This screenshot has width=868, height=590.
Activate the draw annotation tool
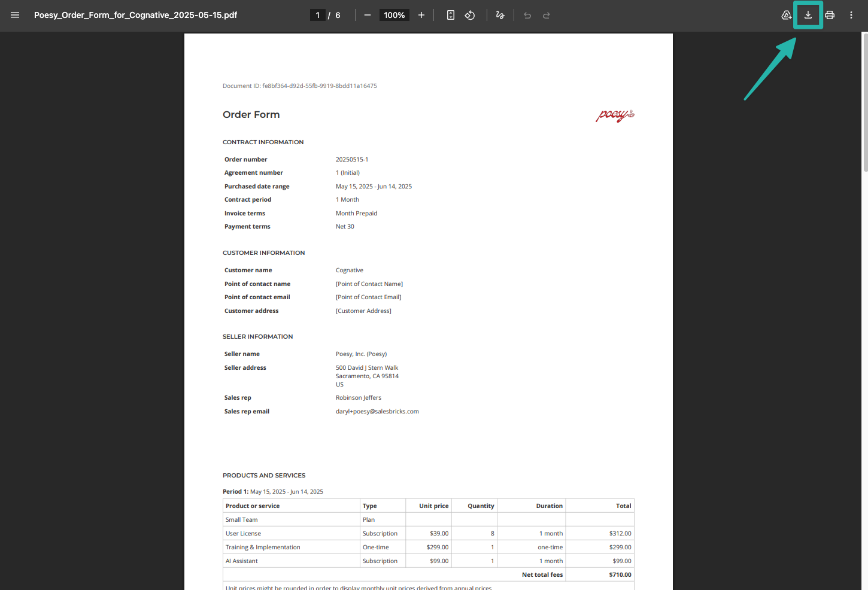pyautogui.click(x=500, y=15)
